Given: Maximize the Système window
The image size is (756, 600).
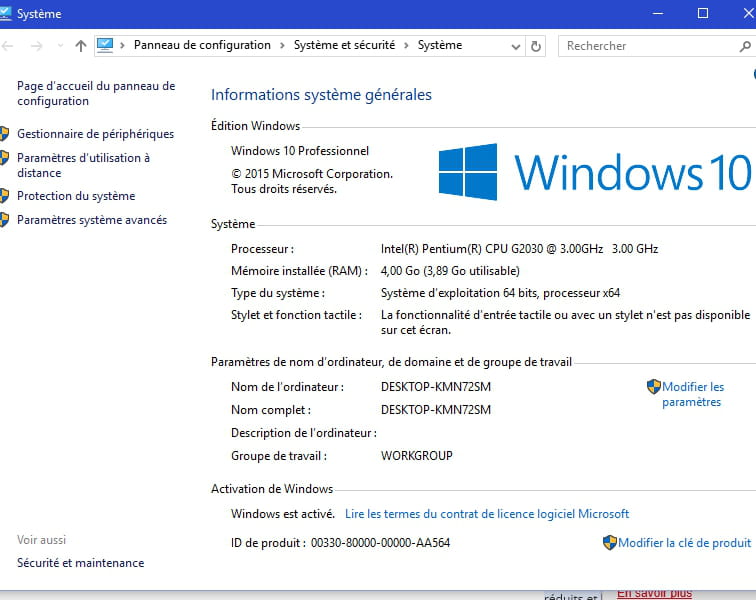Looking at the screenshot, I should point(703,14).
